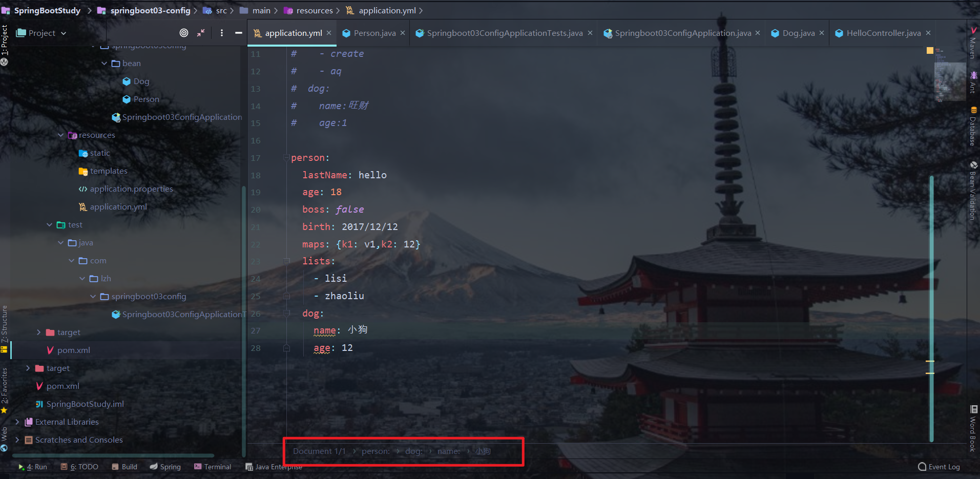The image size is (980, 479).
Task: Select the Person class in project tree
Action: point(141,99)
